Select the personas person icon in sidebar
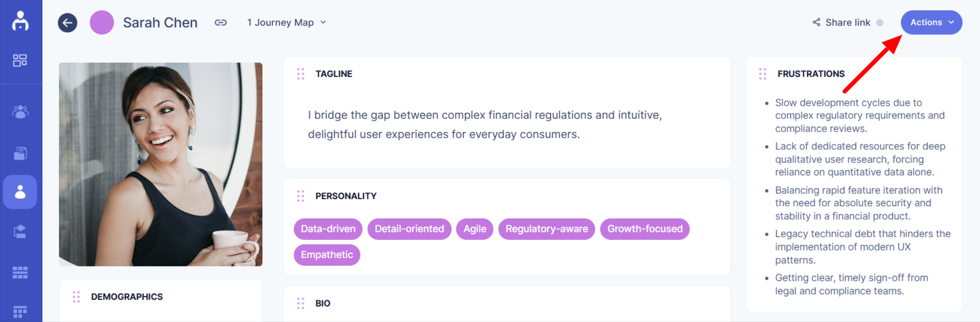Screen dimensions: 980x322 coord(20,192)
